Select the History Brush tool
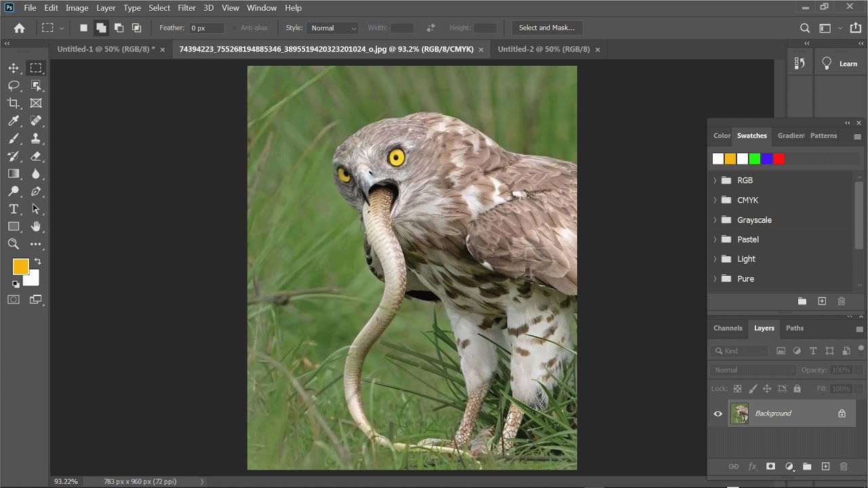Image resolution: width=868 pixels, height=488 pixels. (x=14, y=156)
